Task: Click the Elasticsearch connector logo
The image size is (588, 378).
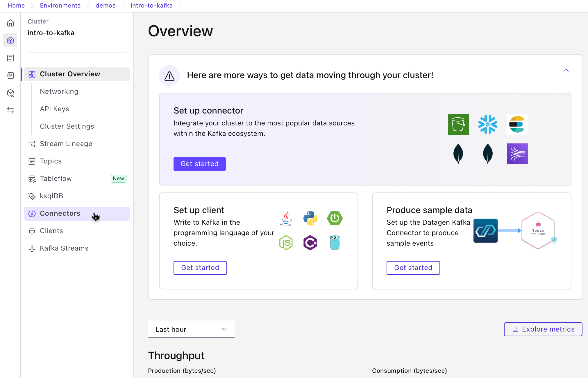Action: (517, 124)
